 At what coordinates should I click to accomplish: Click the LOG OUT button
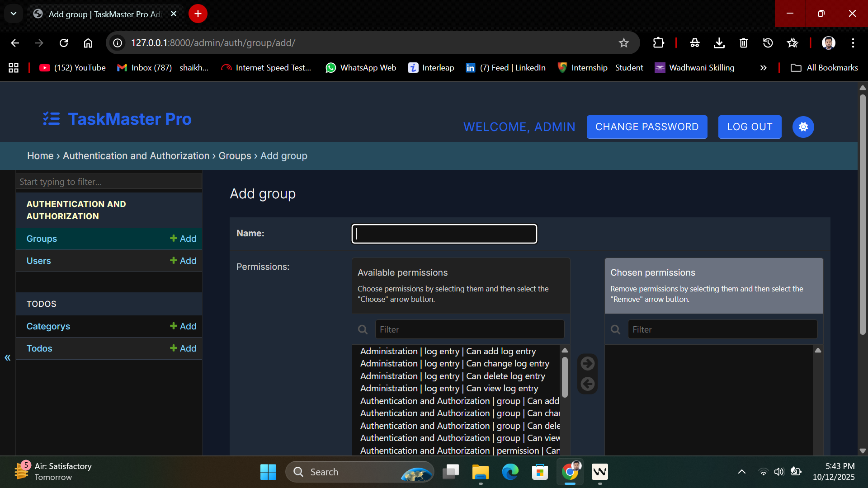(750, 127)
